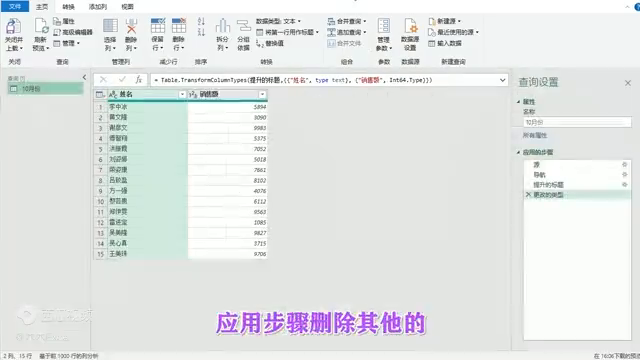Click the 拆分列 (Split Column) icon
This screenshot has width=640, height=360.
(x=222, y=26)
